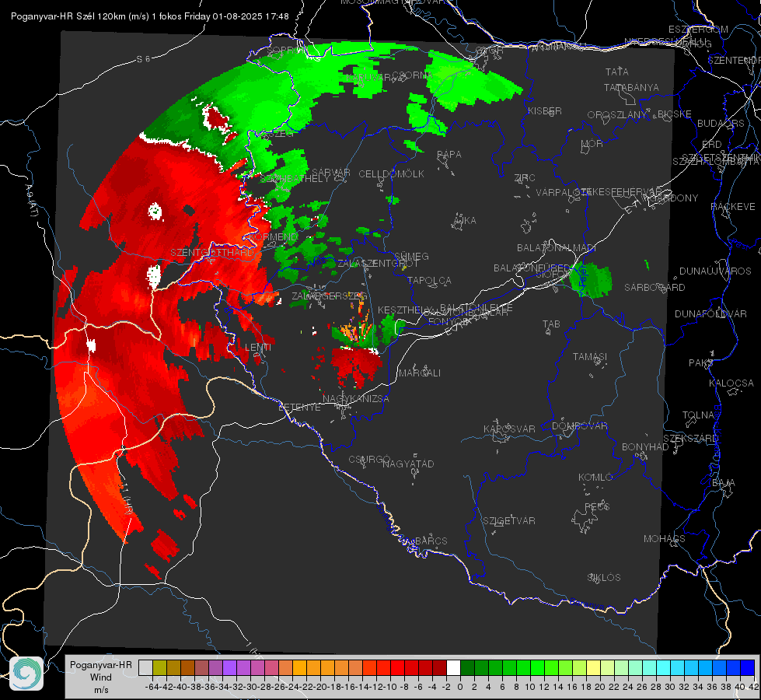Viewport: 761px width, 700px height.
Task: Pick the pale yellow legend swatch near 18
Action: (594, 667)
